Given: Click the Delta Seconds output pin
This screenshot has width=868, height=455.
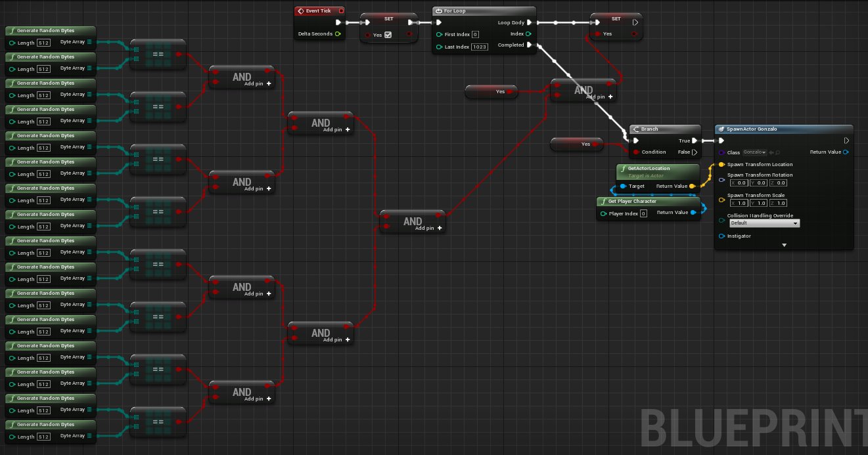Looking at the screenshot, I should click(x=338, y=33).
